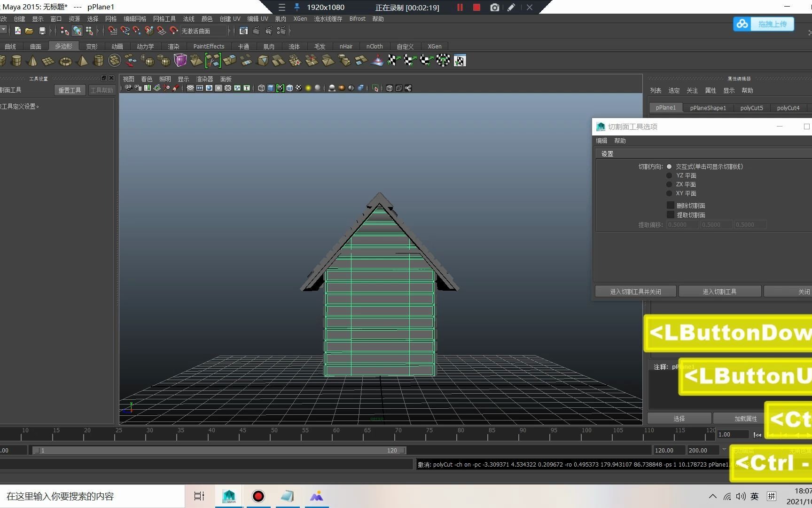Click 进入切割工具并关闭 button
The image size is (812, 508).
point(636,292)
